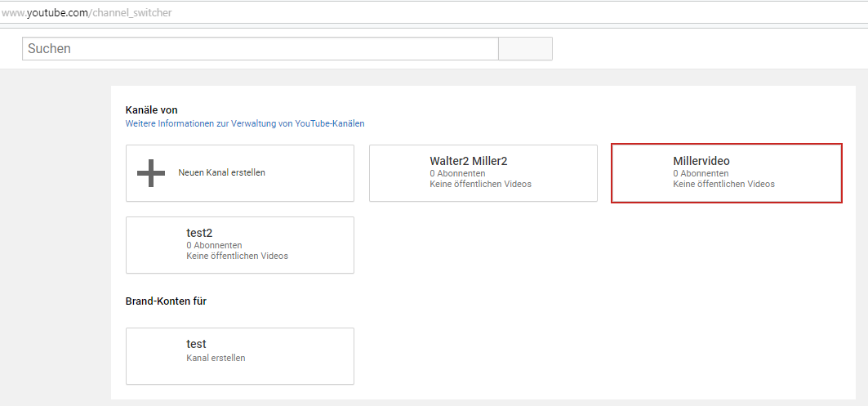The image size is (868, 406).
Task: Click '0 Abonnenten' under Millervideo
Action: point(701,173)
